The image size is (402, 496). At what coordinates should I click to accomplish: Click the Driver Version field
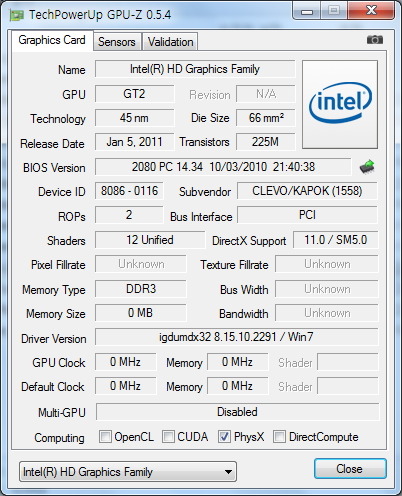237,337
